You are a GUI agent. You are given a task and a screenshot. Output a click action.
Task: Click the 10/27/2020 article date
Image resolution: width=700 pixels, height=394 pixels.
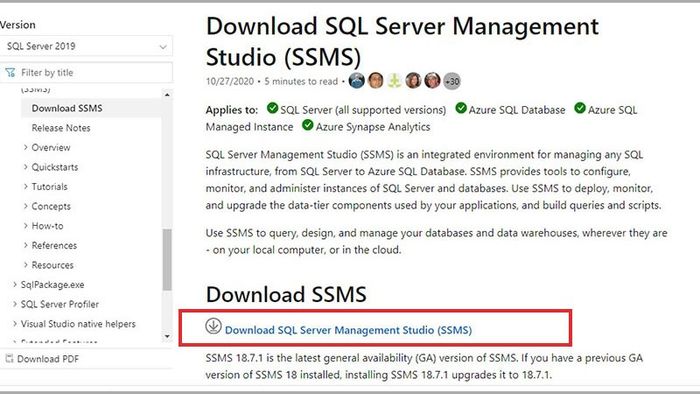coord(229,81)
